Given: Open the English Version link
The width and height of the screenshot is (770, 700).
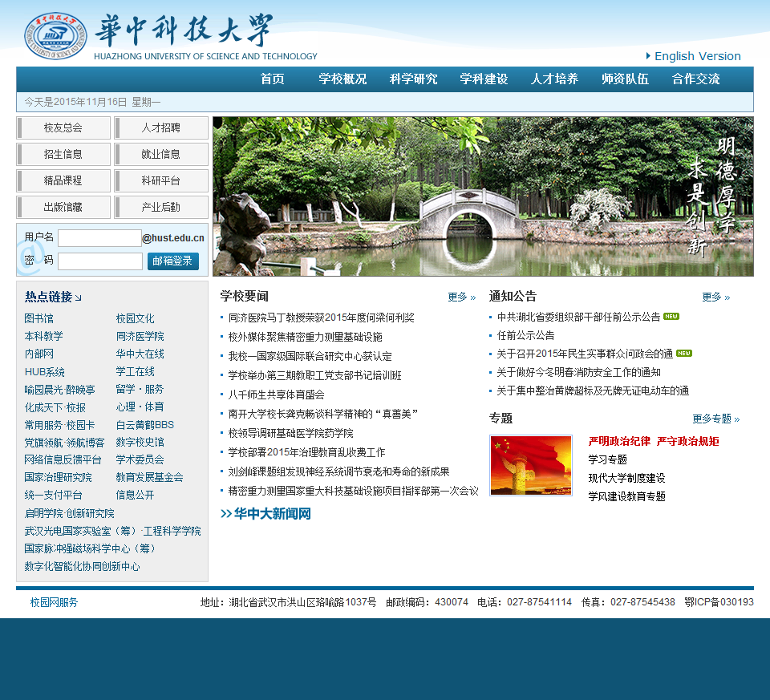Looking at the screenshot, I should [697, 56].
